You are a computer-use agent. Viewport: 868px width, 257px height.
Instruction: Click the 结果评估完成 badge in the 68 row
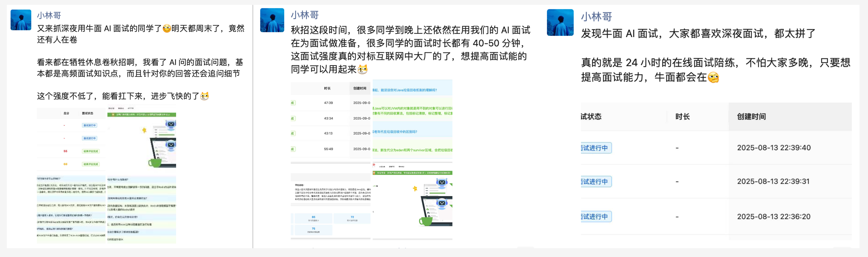[x=91, y=164]
